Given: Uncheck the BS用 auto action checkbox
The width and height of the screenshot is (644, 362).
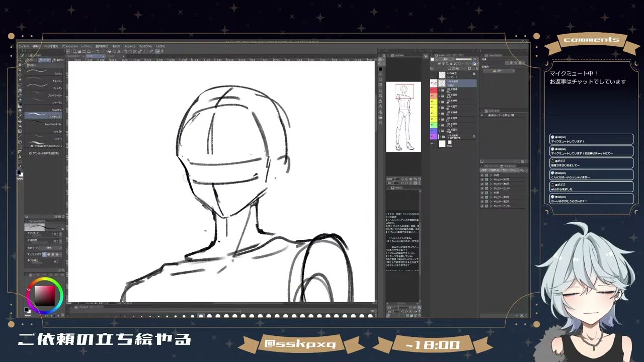Looking at the screenshot, I should point(482,175).
